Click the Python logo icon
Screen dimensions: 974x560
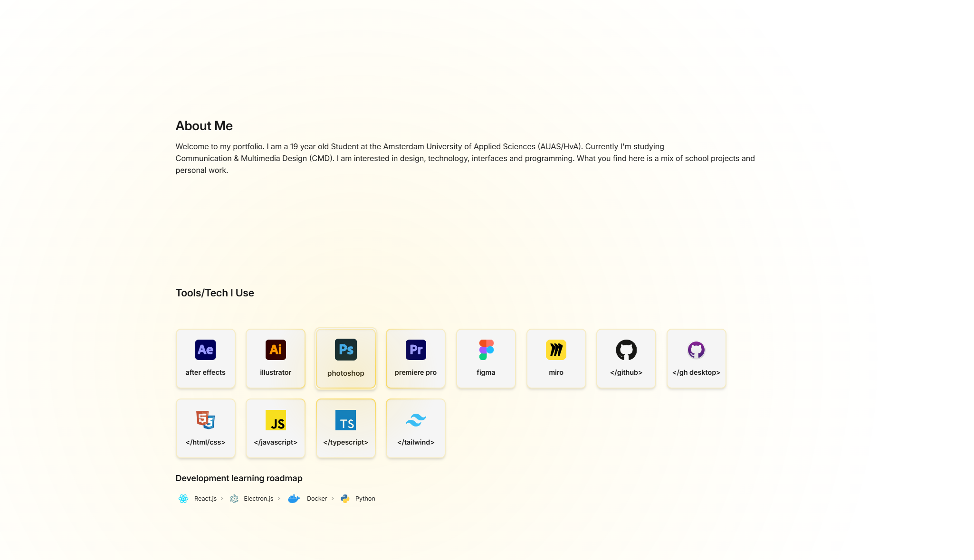point(345,499)
